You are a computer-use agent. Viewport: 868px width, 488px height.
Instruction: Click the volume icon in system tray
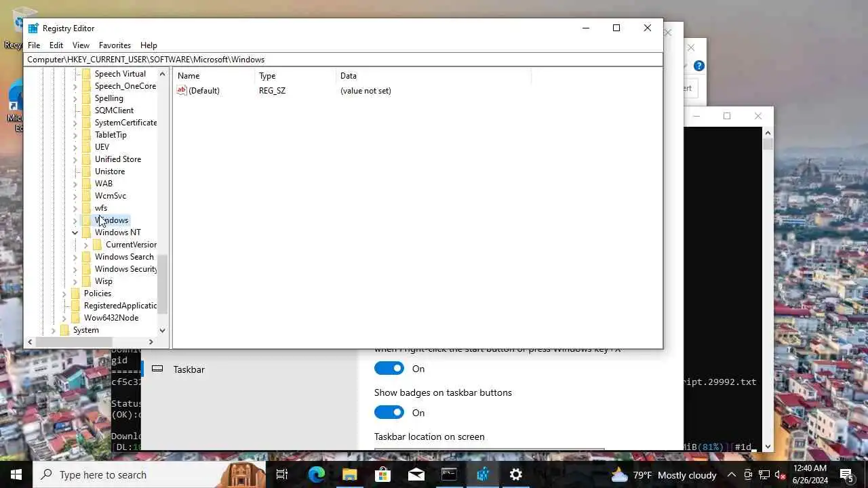pyautogui.click(x=780, y=475)
